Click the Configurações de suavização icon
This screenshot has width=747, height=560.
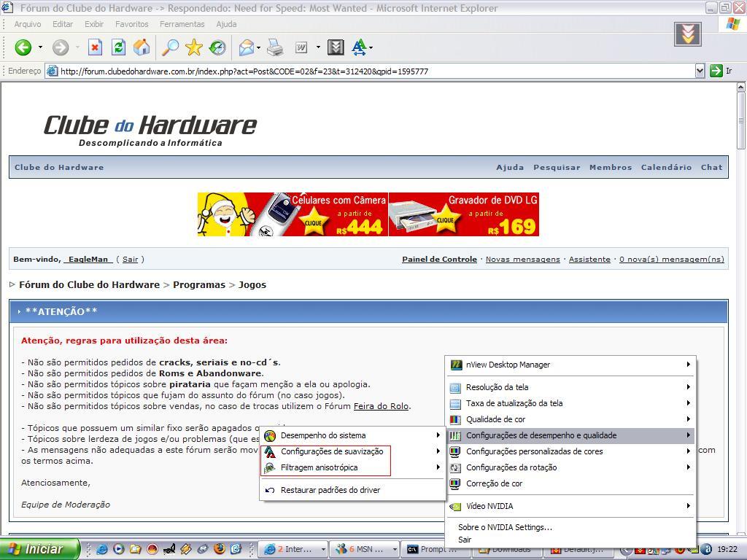click(270, 452)
